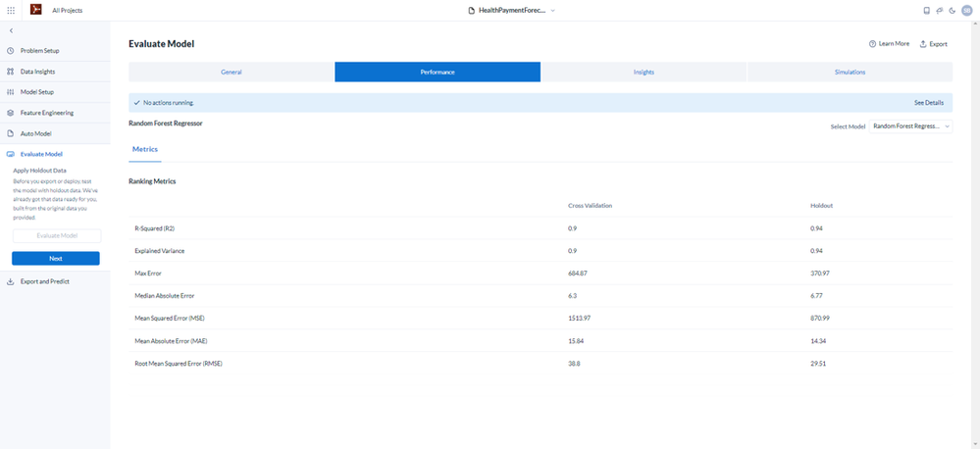Expand the HealthPaymentForec project dropdown chevron

pos(552,11)
